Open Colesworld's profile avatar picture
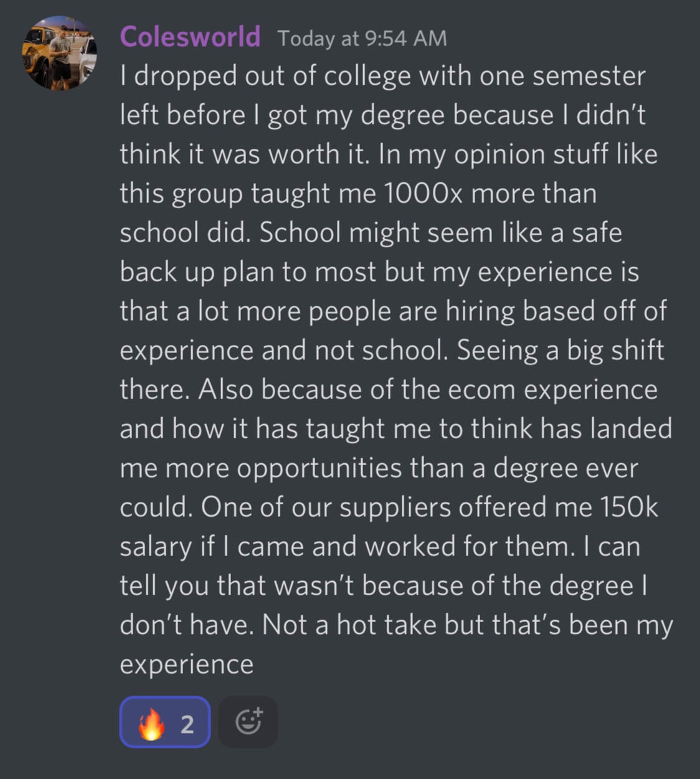The height and width of the screenshot is (779, 700). click(60, 54)
